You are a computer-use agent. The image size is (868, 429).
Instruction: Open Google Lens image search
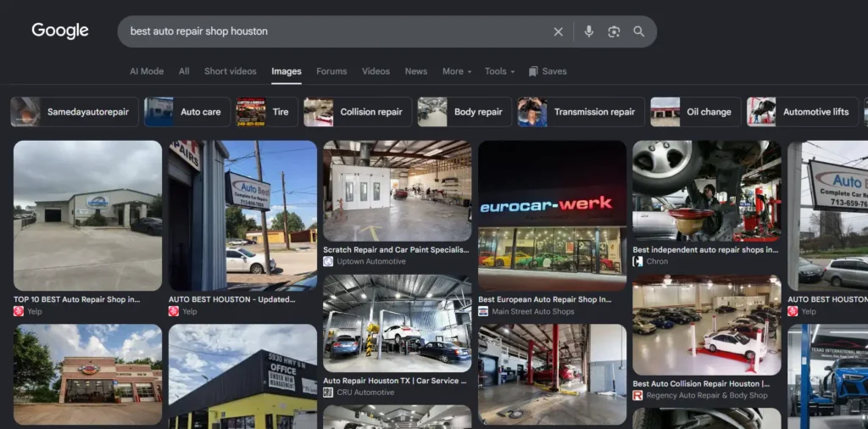pos(614,31)
